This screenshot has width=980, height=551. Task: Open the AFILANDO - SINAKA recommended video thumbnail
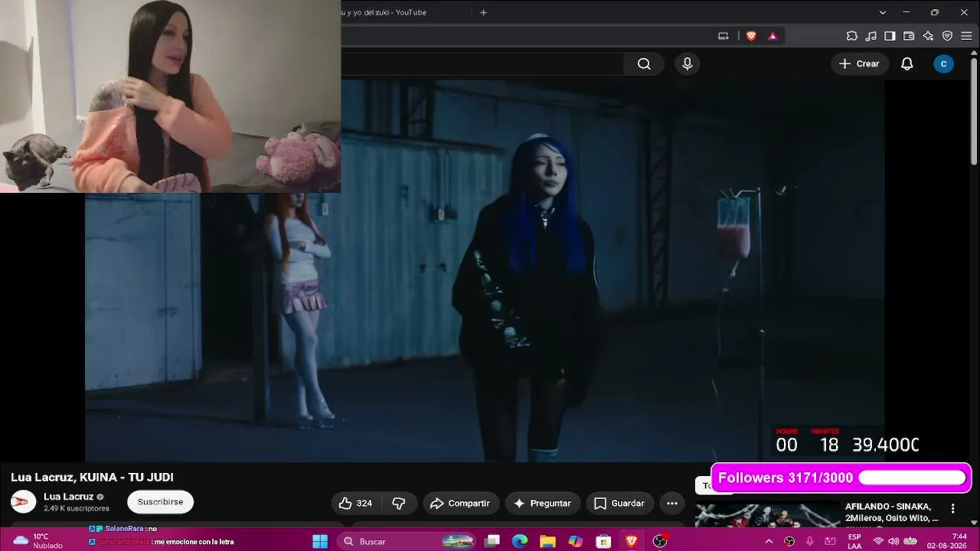(x=767, y=515)
